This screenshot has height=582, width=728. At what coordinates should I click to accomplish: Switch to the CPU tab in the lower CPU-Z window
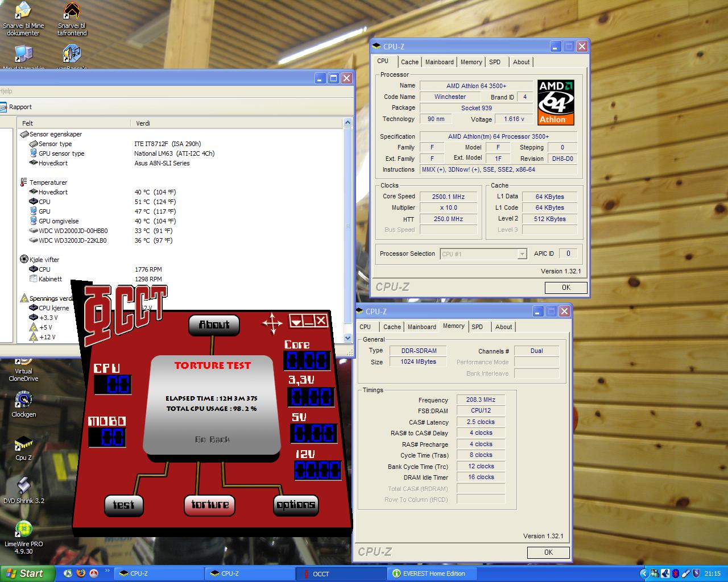[x=365, y=327]
